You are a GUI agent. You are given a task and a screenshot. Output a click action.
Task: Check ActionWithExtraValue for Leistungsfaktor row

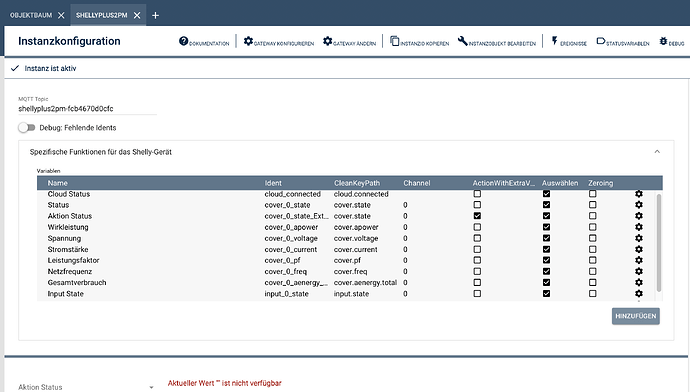[477, 260]
